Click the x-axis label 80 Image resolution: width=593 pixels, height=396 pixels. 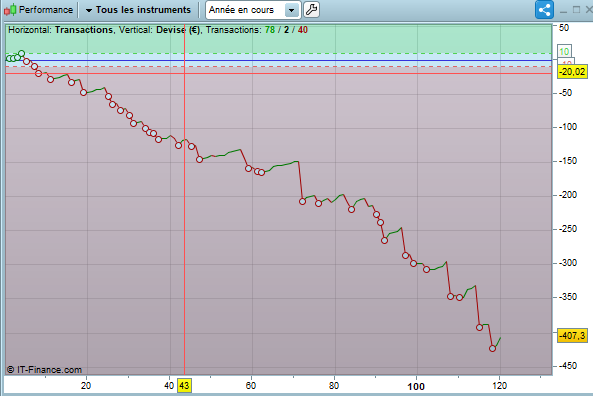pos(334,386)
